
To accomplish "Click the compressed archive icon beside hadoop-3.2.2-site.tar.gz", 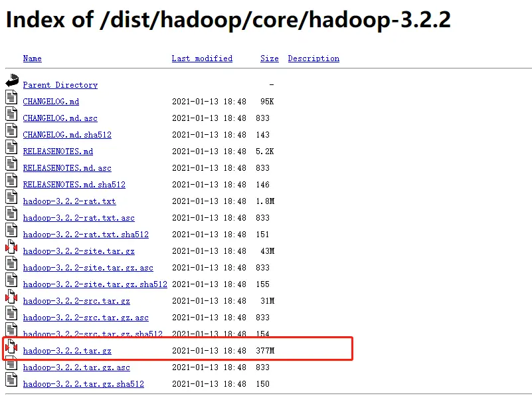I will pos(11,247).
